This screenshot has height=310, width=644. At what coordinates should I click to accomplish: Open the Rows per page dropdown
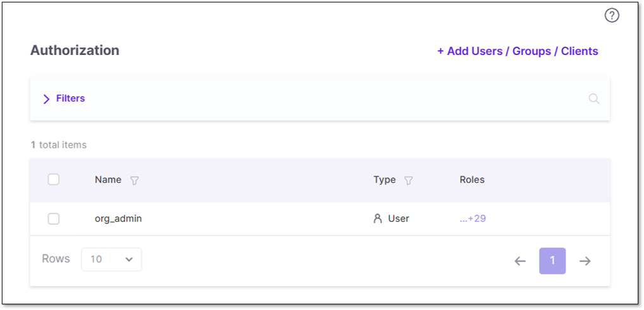click(111, 259)
